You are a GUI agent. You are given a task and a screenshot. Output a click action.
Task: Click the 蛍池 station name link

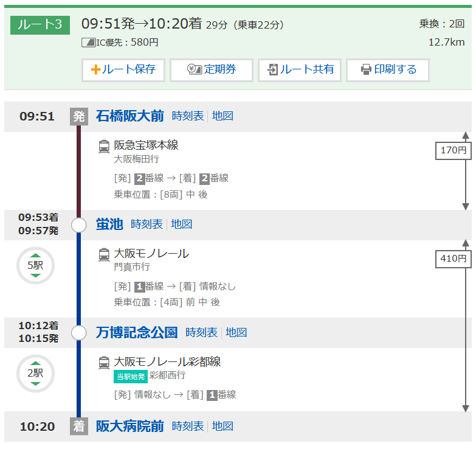109,225
